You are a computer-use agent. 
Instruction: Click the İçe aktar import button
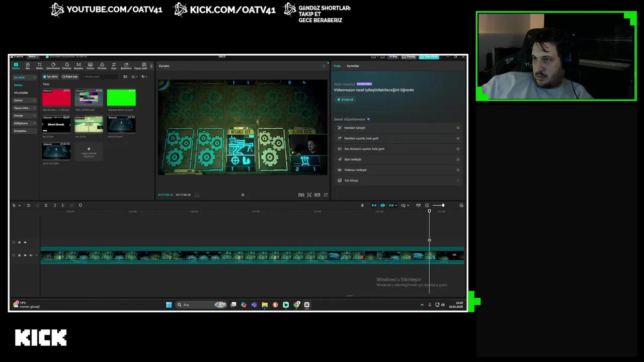(51, 76)
